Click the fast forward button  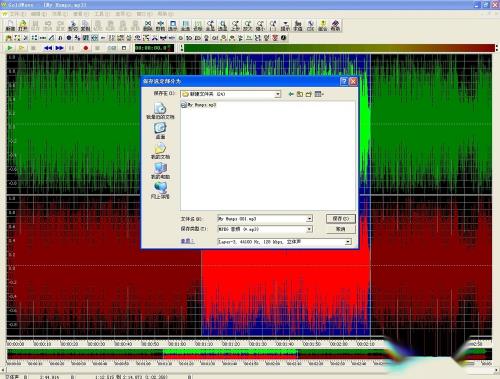[x=60, y=48]
